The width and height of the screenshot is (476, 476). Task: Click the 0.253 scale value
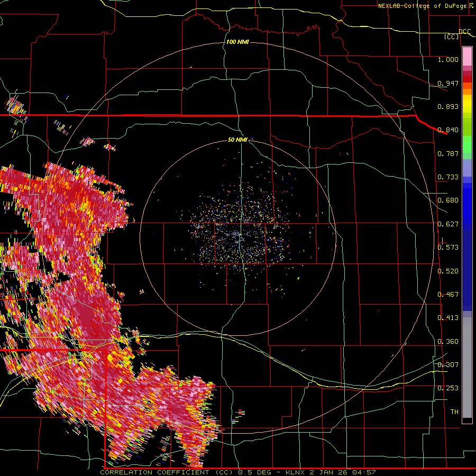(448, 388)
